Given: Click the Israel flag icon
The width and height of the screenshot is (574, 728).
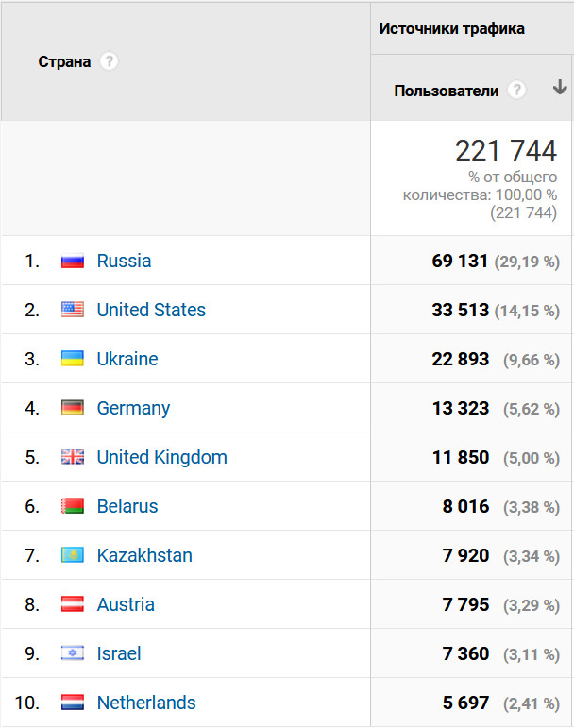Looking at the screenshot, I should tap(73, 653).
